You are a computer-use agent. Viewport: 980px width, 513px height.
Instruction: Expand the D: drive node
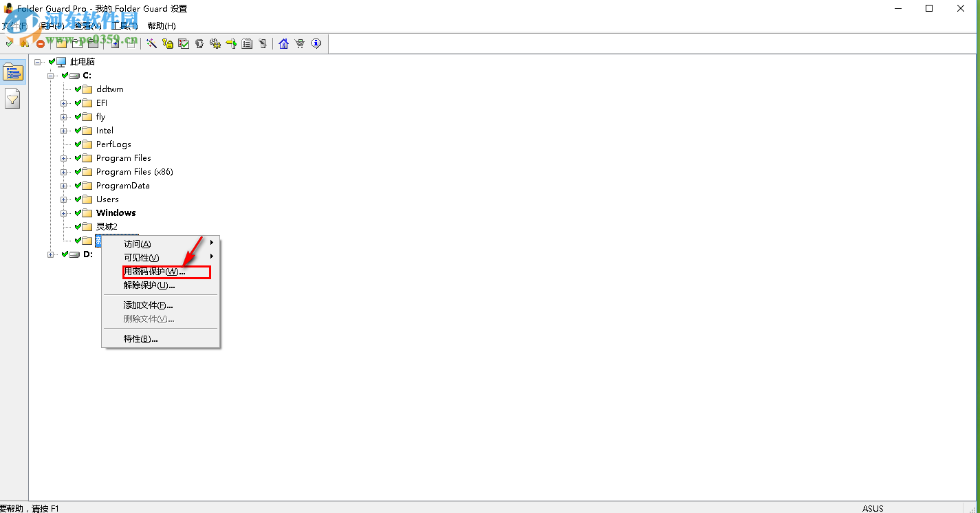click(50, 254)
